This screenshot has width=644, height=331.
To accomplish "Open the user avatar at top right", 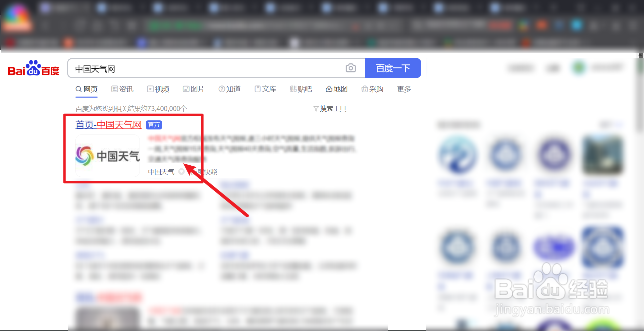I will (579, 67).
